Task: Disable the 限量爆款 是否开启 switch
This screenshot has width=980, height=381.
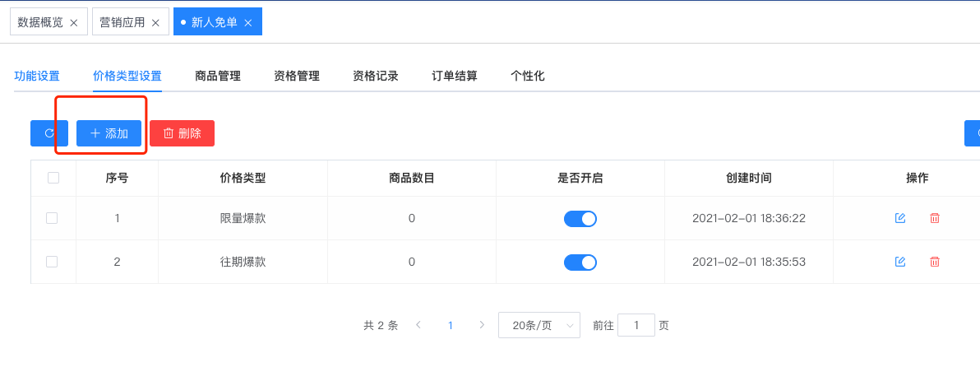Action: point(580,218)
